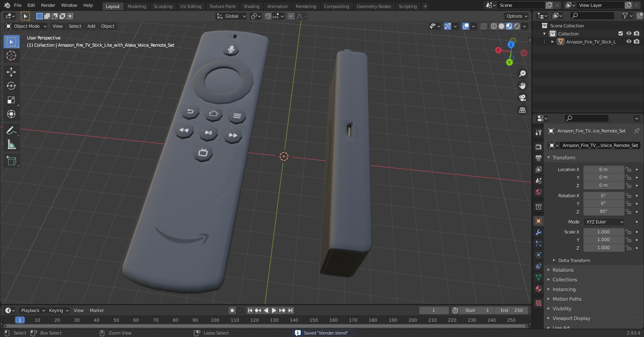The height and width of the screenshot is (337, 644).
Task: Hide Amazon_Fire_TV_Stick_L object eye icon
Action: (629, 41)
